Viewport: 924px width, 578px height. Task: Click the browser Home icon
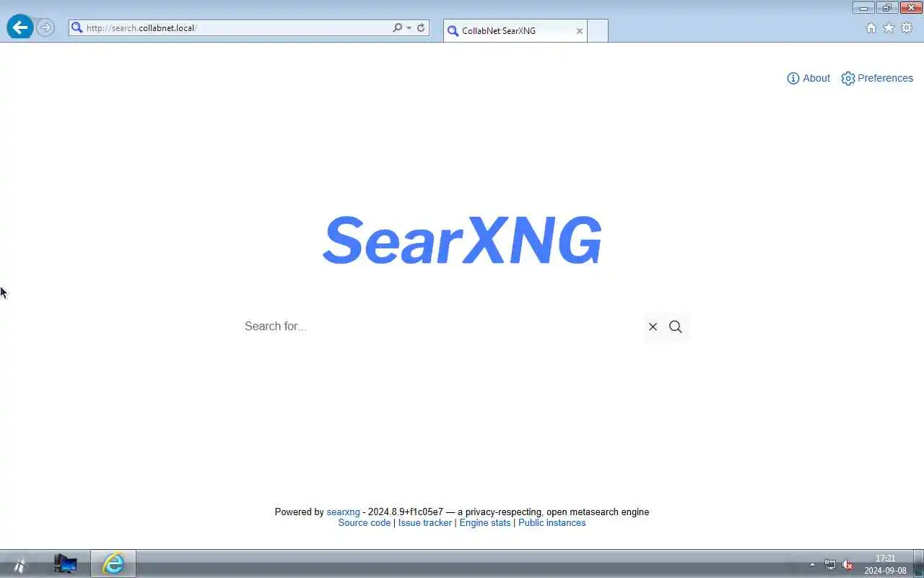(x=871, y=28)
